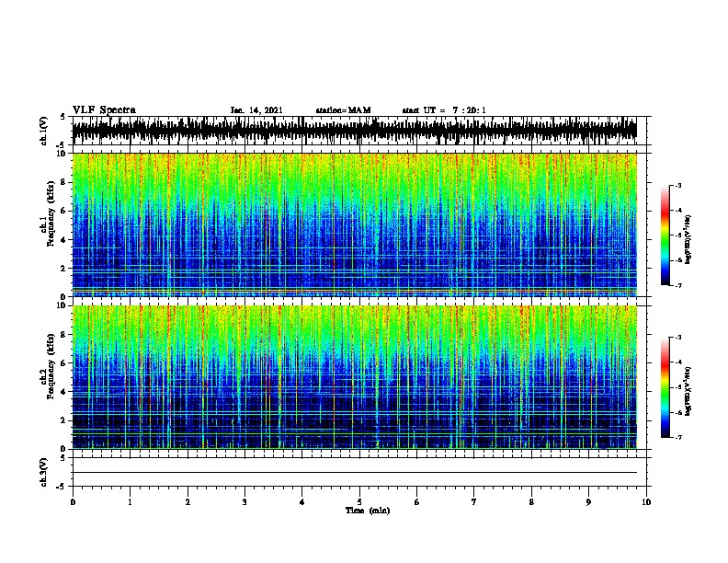Click the "4" kHz tick on ch.2 spectrogram

(63, 392)
